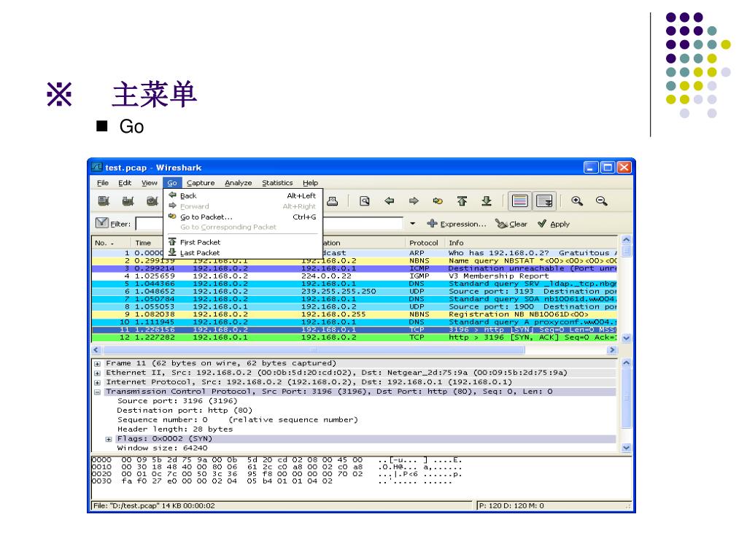Expand the Internet Protocol tree node
Viewport: 747px width, 560px height.
(x=97, y=382)
